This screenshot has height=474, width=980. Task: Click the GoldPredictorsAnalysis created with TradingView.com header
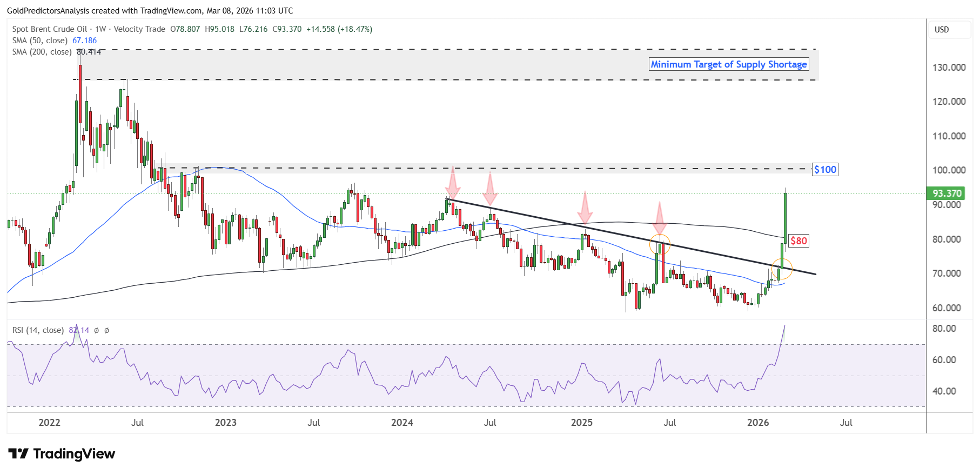point(150,10)
